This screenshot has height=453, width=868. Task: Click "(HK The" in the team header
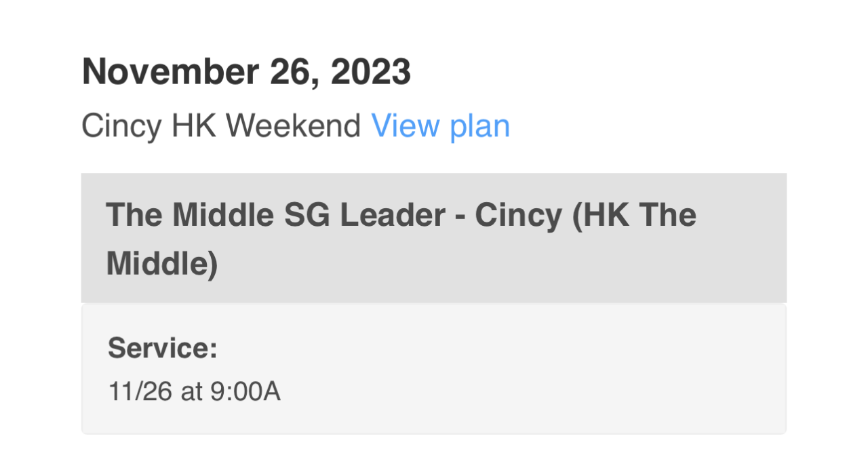pyautogui.click(x=635, y=215)
